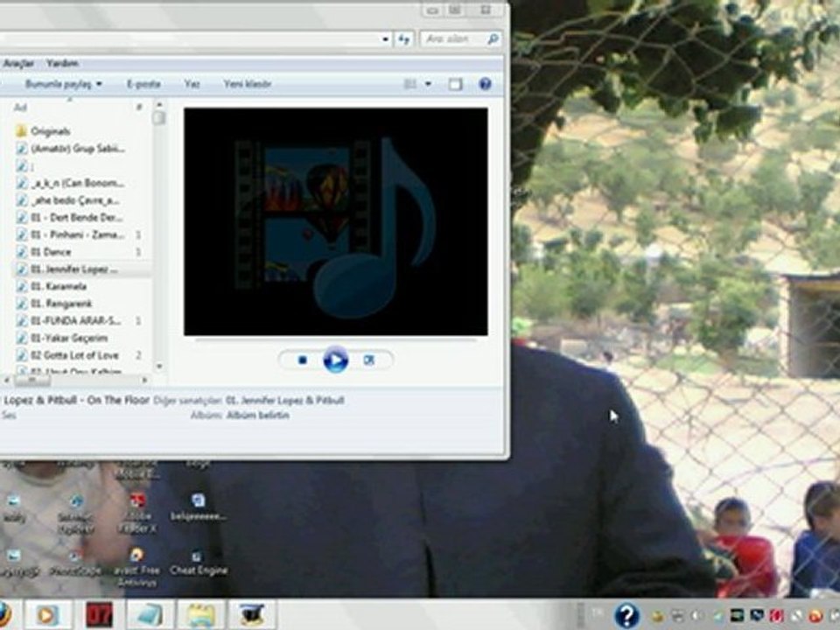Change view with the views icon
840x630 pixels.
tap(409, 84)
